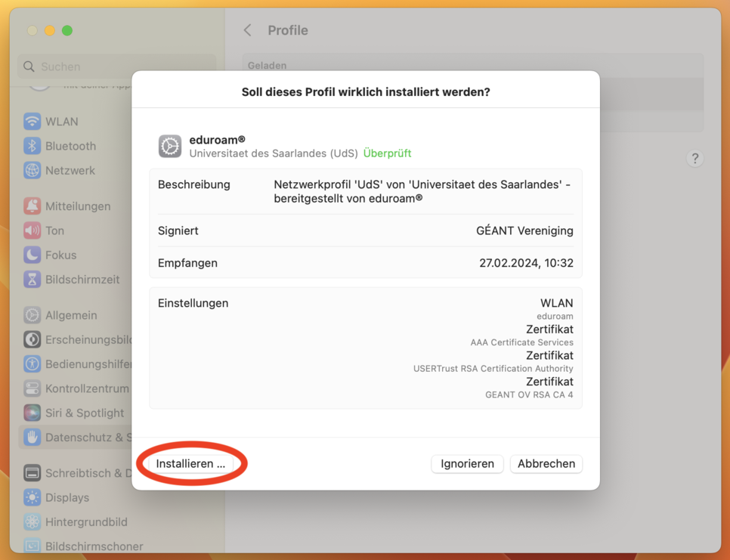Open Siri & Spotlight icon
The height and width of the screenshot is (560, 730).
(32, 413)
